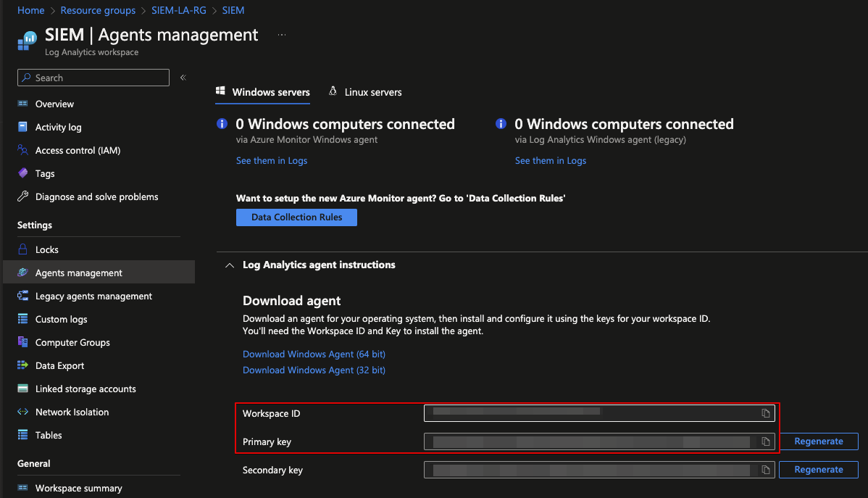Viewport: 868px width, 498px height.
Task: Open Legacy agents management in sidebar
Action: click(x=93, y=296)
